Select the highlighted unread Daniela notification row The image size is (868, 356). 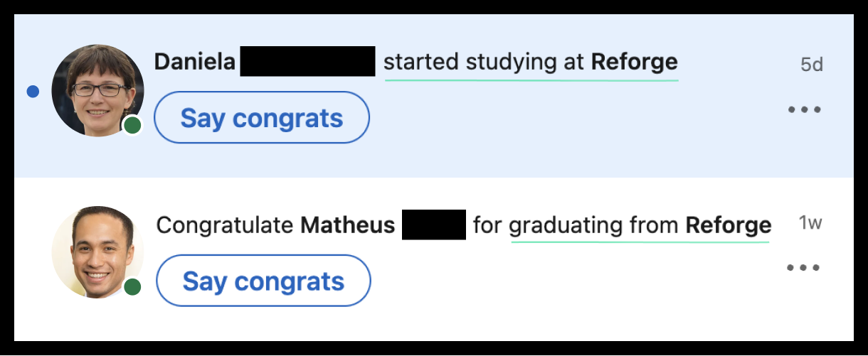[434, 96]
